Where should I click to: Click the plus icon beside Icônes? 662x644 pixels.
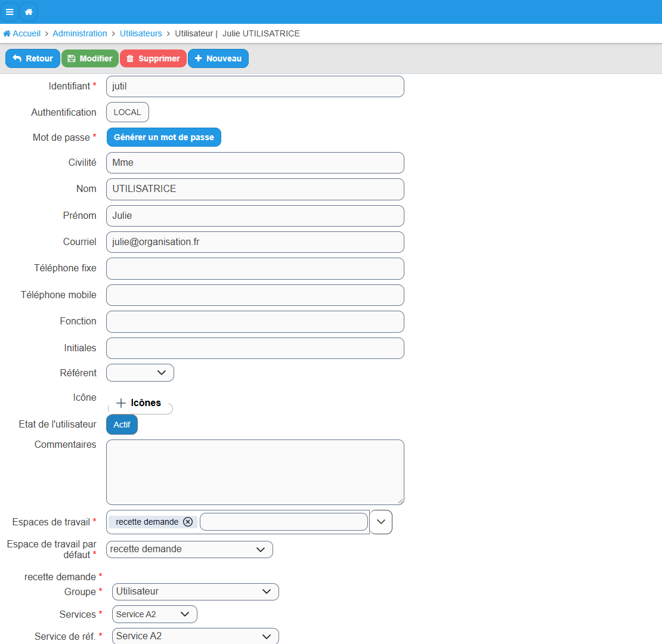[x=121, y=403]
